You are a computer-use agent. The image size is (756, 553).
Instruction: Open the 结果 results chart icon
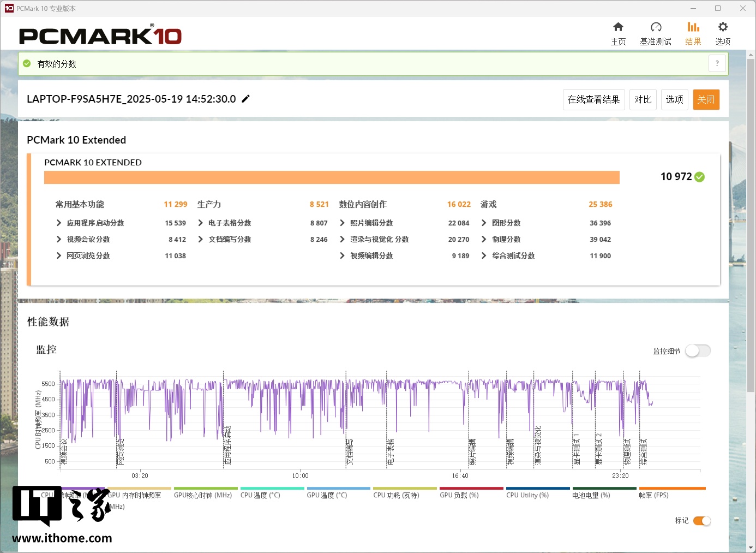click(693, 27)
